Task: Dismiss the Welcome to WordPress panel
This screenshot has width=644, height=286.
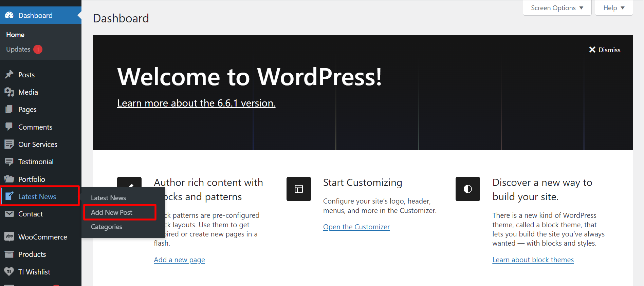Action: [x=605, y=50]
